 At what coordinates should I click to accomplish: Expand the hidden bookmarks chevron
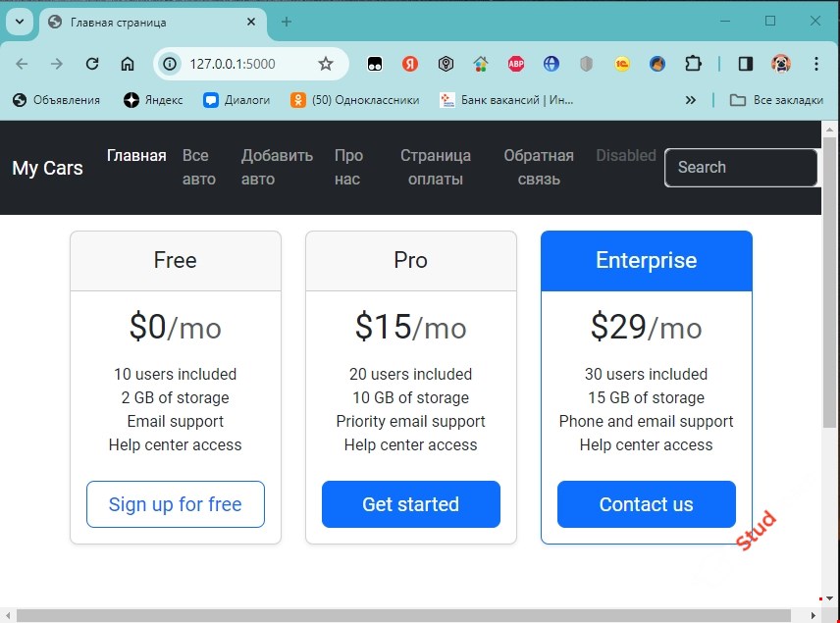[691, 100]
